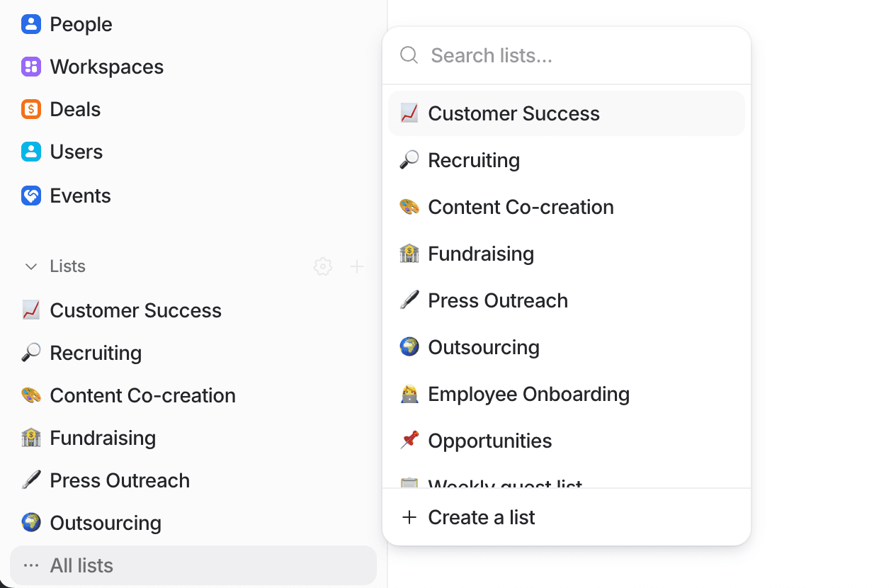Select the People icon in the sidebar
Image resolution: width=891 pixels, height=588 pixels.
pos(31,23)
